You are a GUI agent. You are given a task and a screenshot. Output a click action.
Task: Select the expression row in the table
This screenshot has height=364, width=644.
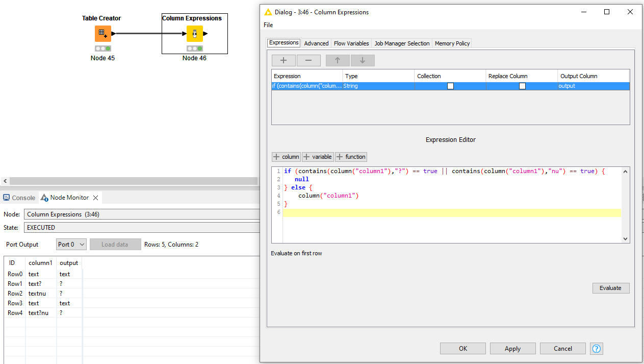pyautogui.click(x=450, y=86)
